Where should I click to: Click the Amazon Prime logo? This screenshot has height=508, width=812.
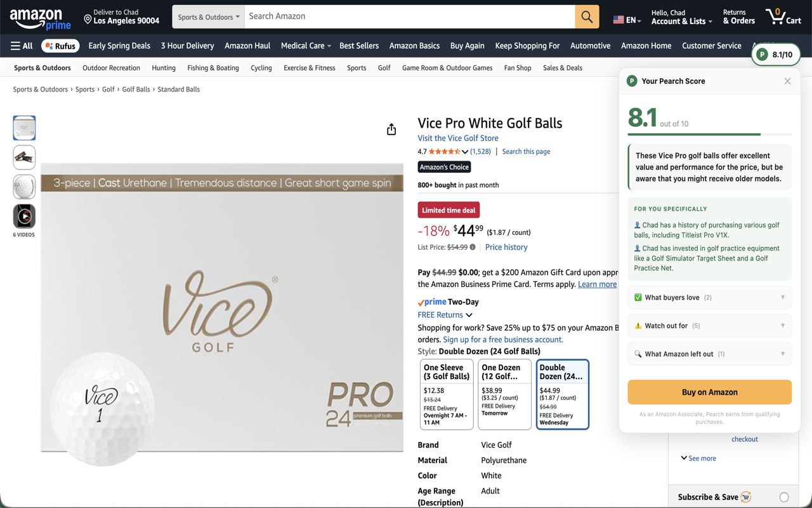(40, 18)
